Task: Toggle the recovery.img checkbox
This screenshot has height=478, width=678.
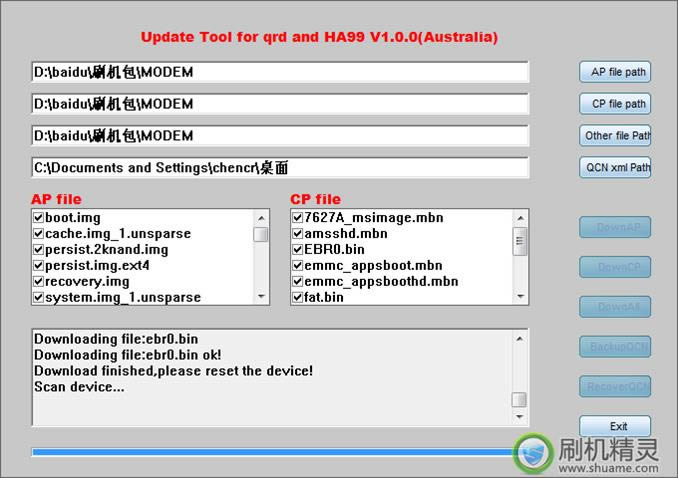Action: coord(38,282)
